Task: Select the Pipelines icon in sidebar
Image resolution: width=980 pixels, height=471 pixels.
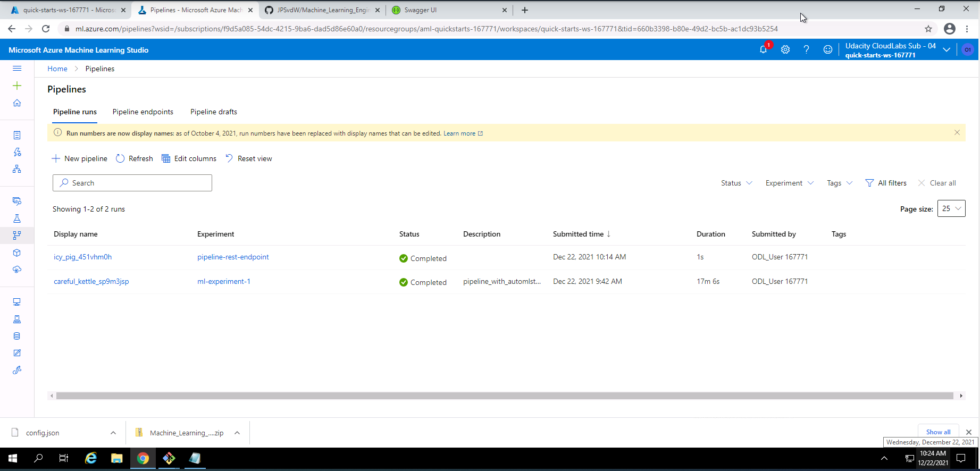Action: 17,235
